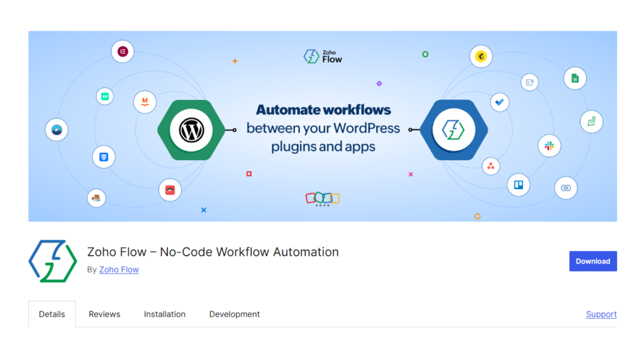Open the Details tab
Screen dimensions: 644x352
click(52, 314)
